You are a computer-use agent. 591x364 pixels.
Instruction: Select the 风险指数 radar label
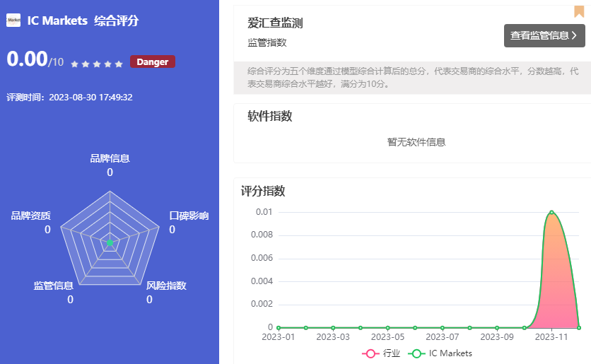pyautogui.click(x=166, y=286)
